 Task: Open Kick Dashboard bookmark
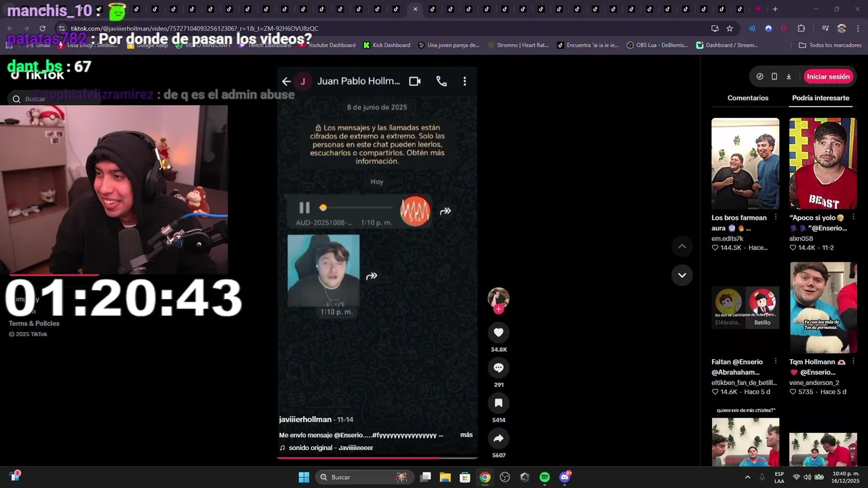387,45
